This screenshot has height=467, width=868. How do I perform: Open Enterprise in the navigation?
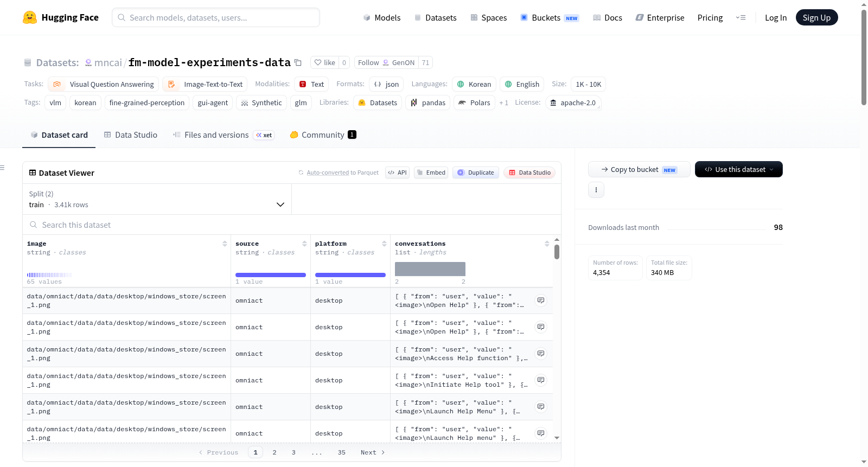click(x=660, y=18)
